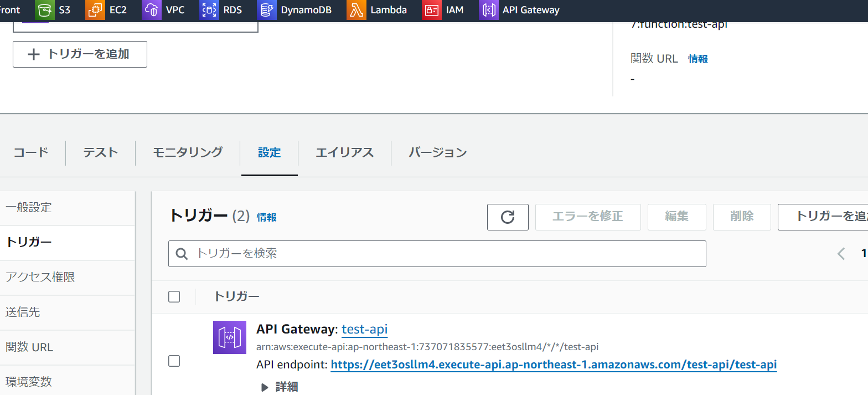The width and height of the screenshot is (868, 395).
Task: Focus the トリガーを検索 search field
Action: (437, 254)
